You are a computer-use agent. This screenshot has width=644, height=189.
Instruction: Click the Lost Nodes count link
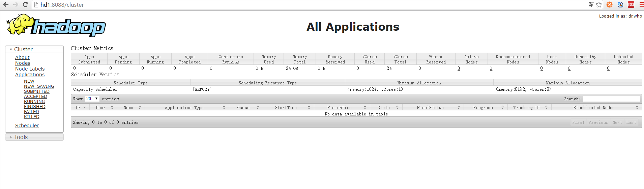(x=541, y=68)
